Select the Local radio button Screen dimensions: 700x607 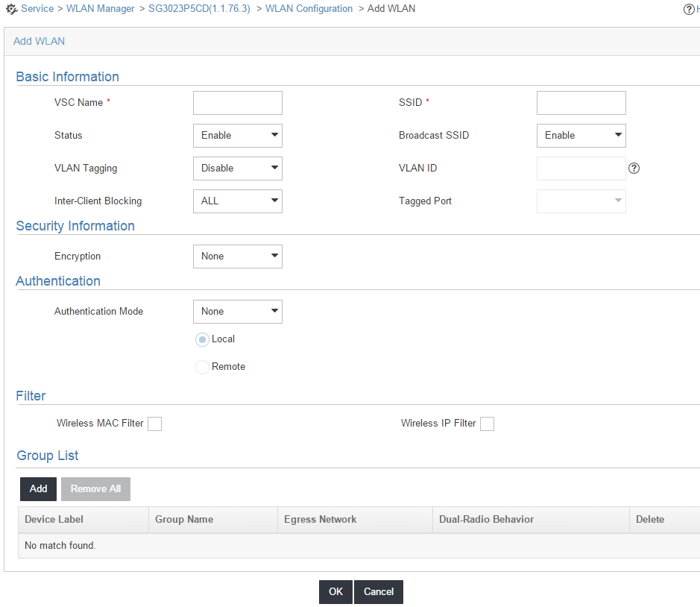[x=202, y=340]
